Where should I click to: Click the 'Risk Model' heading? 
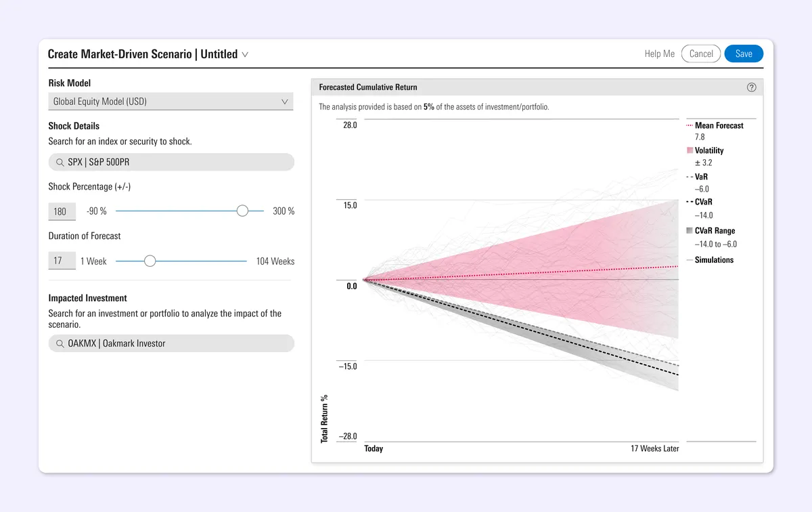(x=70, y=83)
